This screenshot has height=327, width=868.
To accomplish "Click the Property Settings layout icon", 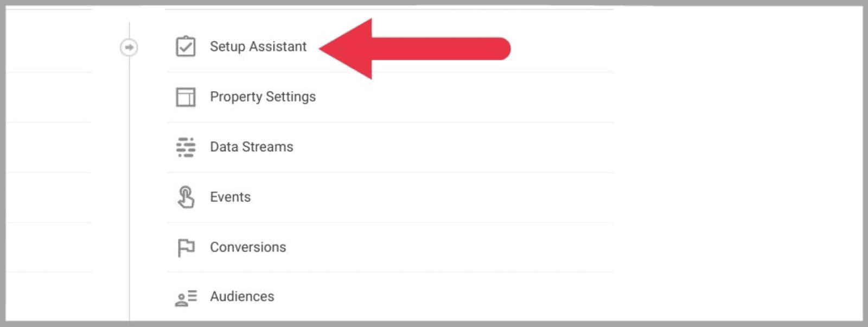I will pos(186,97).
